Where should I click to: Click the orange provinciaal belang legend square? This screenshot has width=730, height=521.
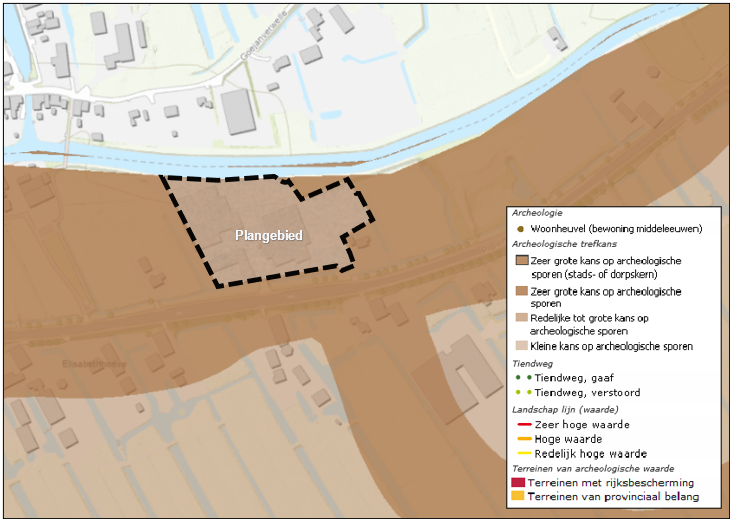click(x=518, y=496)
